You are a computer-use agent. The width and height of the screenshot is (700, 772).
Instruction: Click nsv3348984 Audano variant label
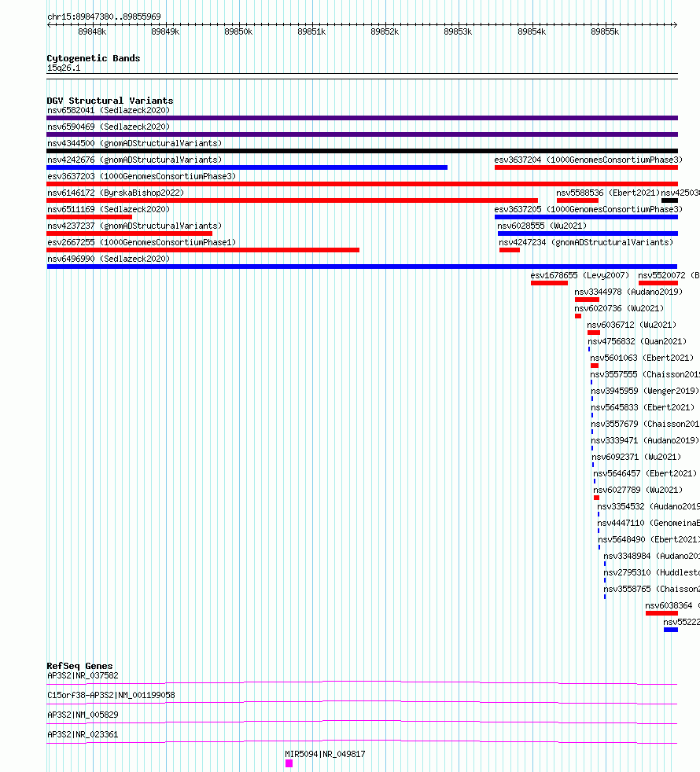point(652,556)
